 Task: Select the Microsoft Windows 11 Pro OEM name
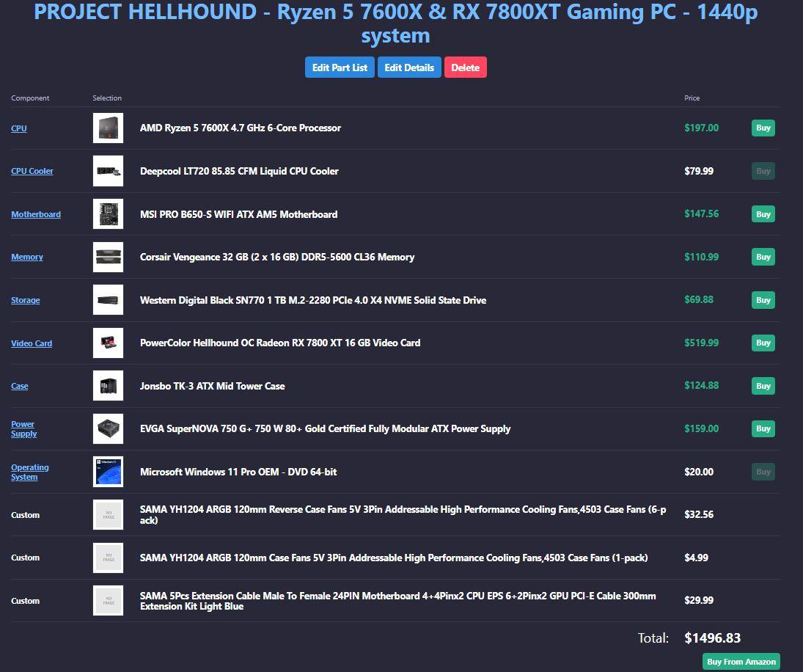click(238, 472)
